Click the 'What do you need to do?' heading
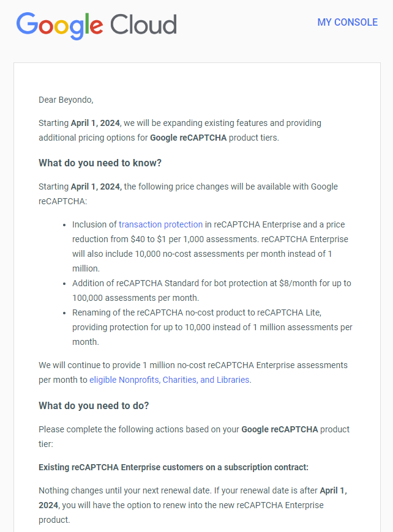This screenshot has height=532, width=393. coord(94,405)
